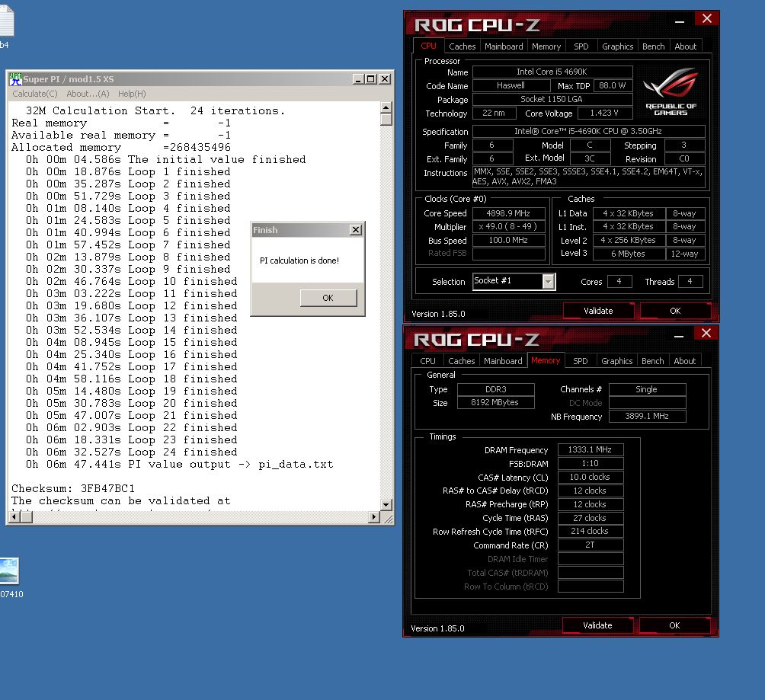
Task: Open About menu in Super PI
Action: 88,94
